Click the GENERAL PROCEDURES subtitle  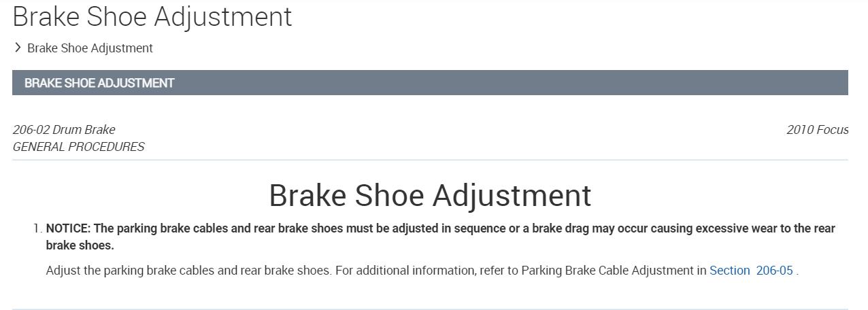[x=78, y=146]
